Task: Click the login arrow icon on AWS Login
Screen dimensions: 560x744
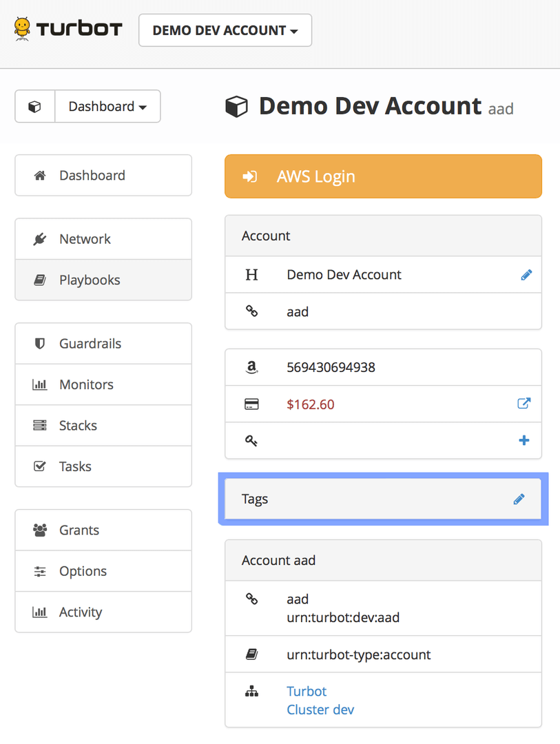Action: (249, 176)
